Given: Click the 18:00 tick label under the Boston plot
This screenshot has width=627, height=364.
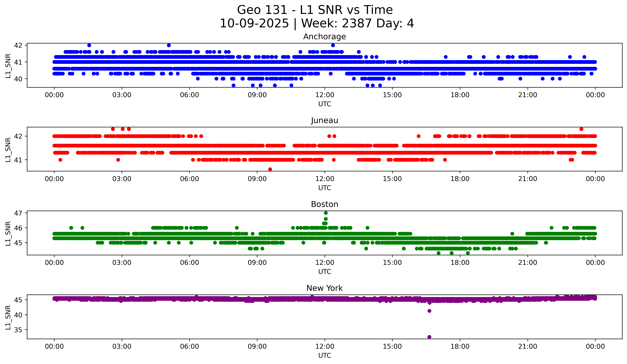Looking at the screenshot, I should [460, 263].
